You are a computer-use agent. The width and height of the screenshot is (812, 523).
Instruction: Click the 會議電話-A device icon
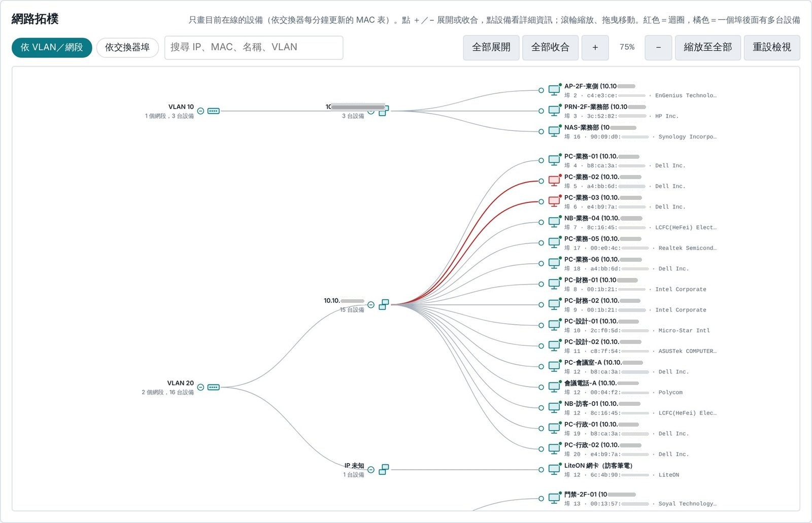(x=554, y=387)
